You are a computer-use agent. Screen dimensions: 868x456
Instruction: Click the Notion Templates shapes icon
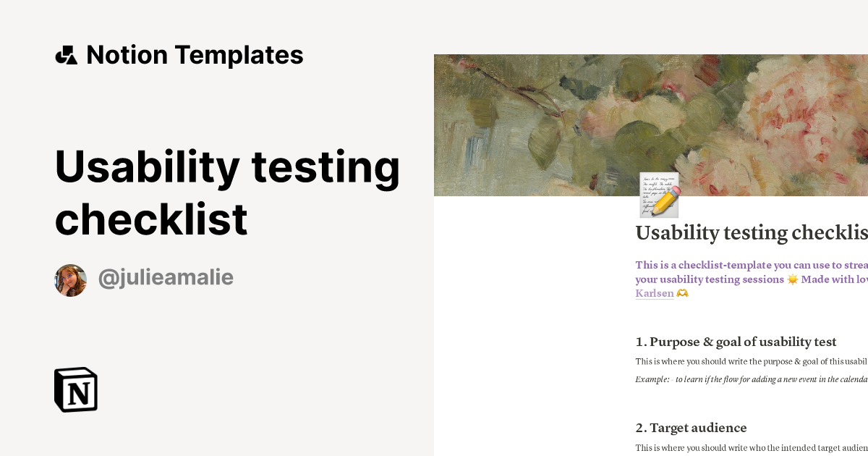[66, 55]
